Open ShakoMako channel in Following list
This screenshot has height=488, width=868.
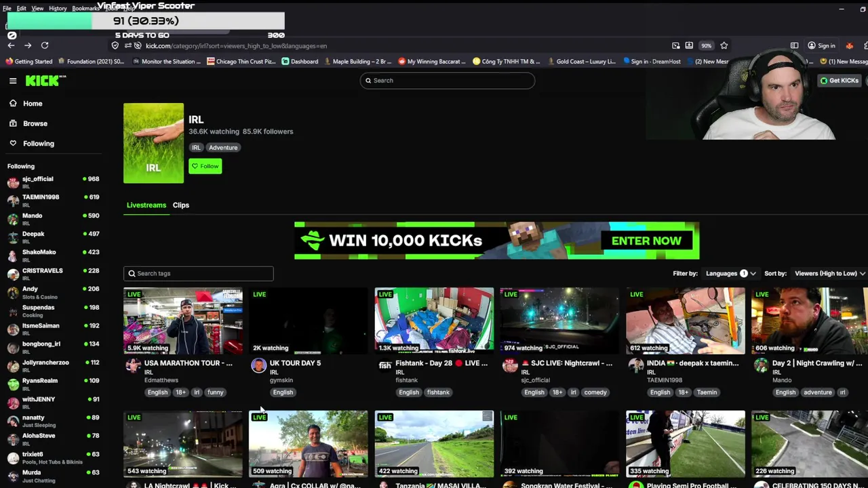coord(53,255)
